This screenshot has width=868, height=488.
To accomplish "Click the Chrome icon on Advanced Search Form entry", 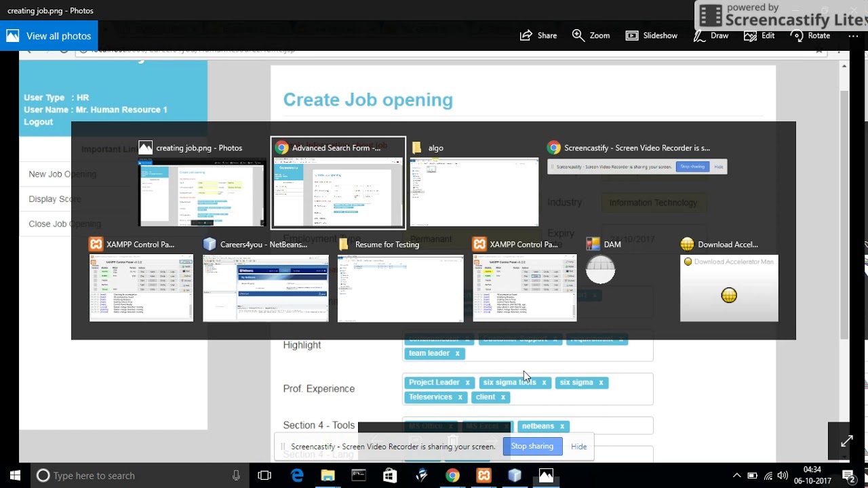I will click(282, 148).
